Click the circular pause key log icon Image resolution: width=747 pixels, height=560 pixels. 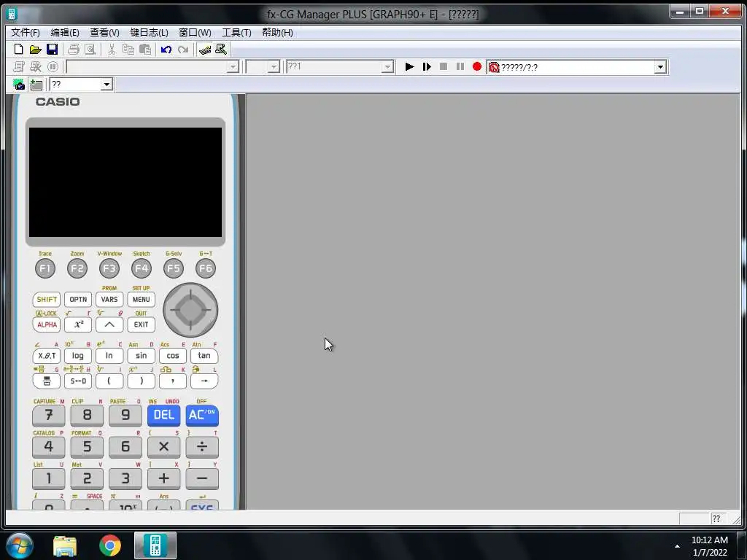pyautogui.click(x=53, y=67)
